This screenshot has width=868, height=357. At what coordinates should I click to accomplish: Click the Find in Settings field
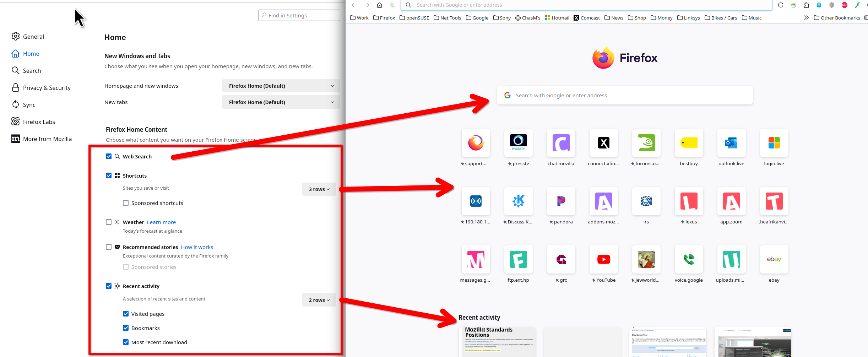point(299,15)
